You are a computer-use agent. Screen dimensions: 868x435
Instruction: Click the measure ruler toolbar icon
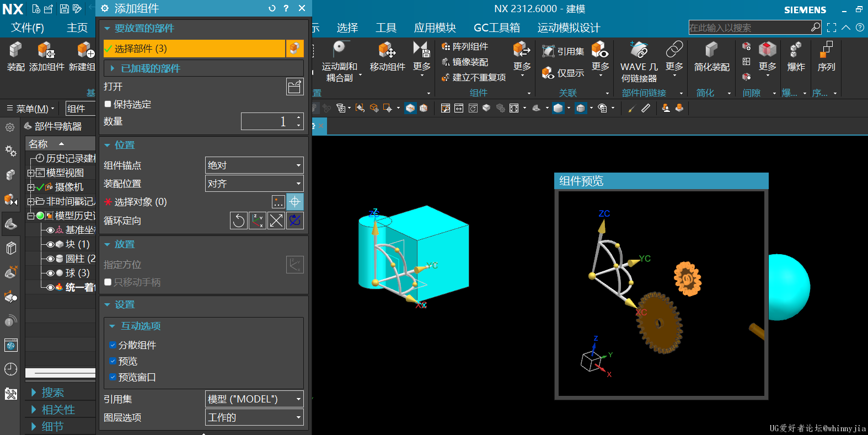(646, 108)
